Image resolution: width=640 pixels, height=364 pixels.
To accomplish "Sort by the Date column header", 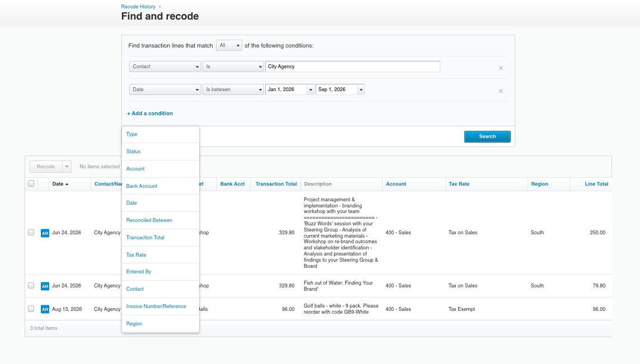I will tap(60, 184).
